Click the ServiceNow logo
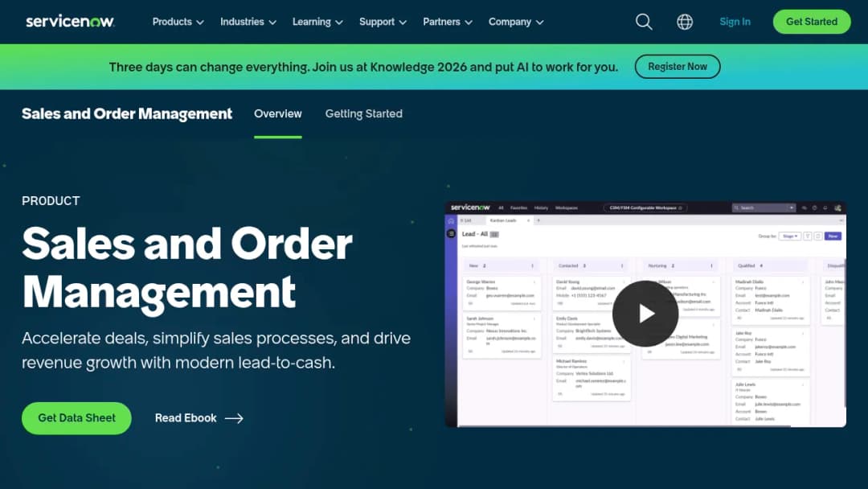This screenshot has height=489, width=868. [70, 22]
